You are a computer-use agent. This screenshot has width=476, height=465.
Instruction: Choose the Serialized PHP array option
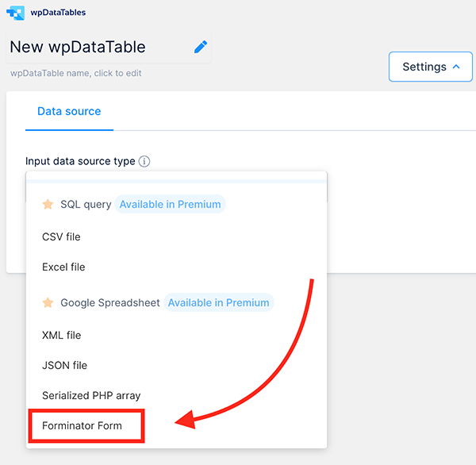[91, 395]
